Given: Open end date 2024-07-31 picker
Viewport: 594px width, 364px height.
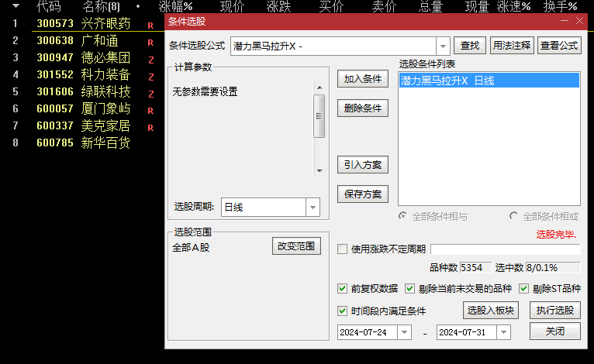Looking at the screenshot, I should coord(503,332).
